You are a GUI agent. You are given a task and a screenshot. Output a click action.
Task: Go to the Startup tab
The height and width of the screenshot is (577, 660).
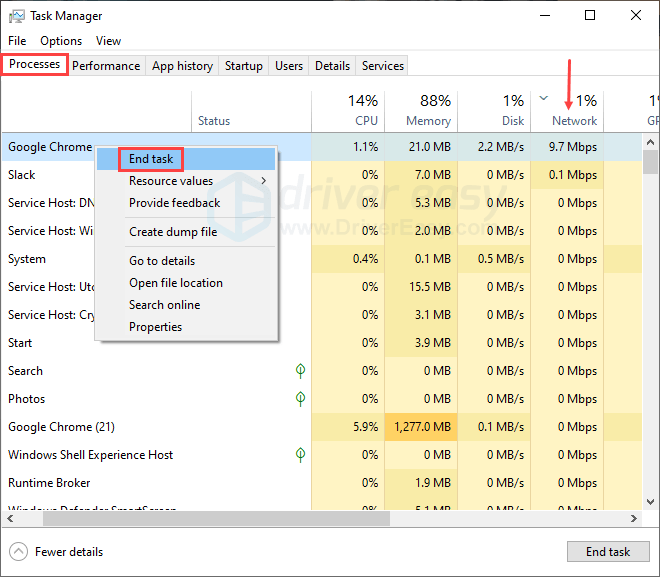(244, 66)
